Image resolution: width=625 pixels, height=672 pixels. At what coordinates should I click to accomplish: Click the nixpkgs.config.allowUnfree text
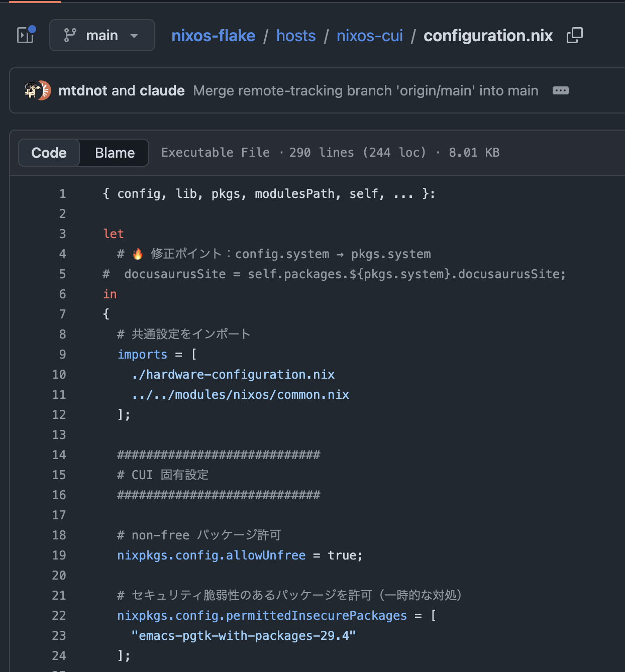pos(212,555)
